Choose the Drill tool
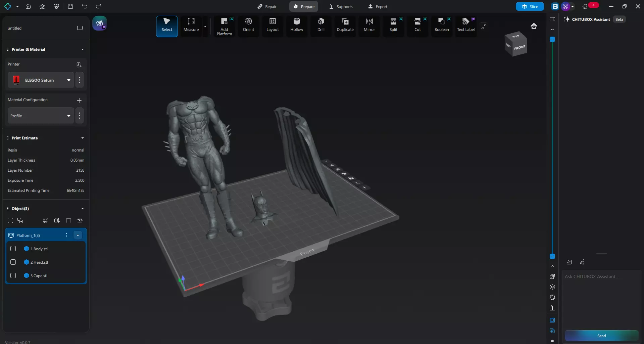 point(321,26)
